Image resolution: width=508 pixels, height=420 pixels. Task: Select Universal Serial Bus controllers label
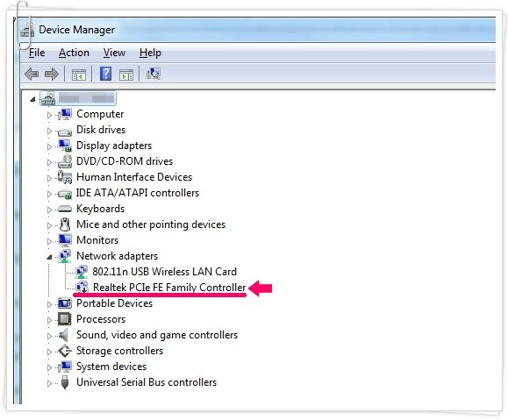tap(147, 382)
